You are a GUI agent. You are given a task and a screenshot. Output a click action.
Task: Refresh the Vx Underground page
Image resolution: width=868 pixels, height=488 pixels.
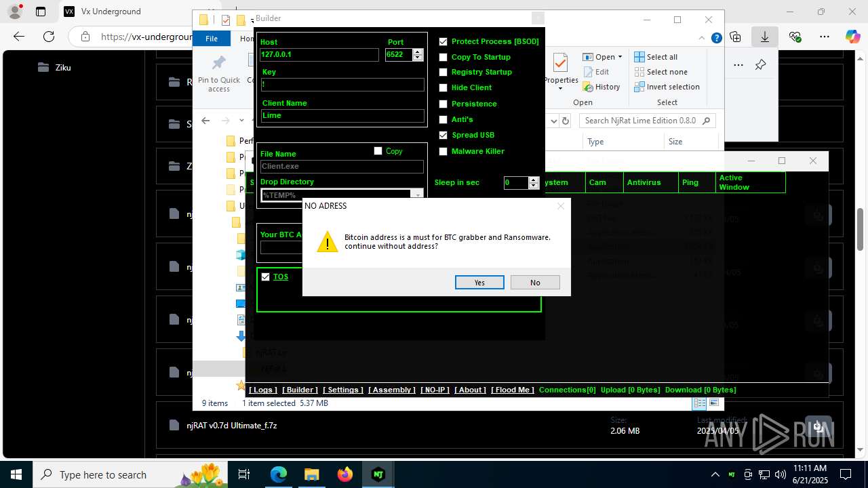coord(49,37)
